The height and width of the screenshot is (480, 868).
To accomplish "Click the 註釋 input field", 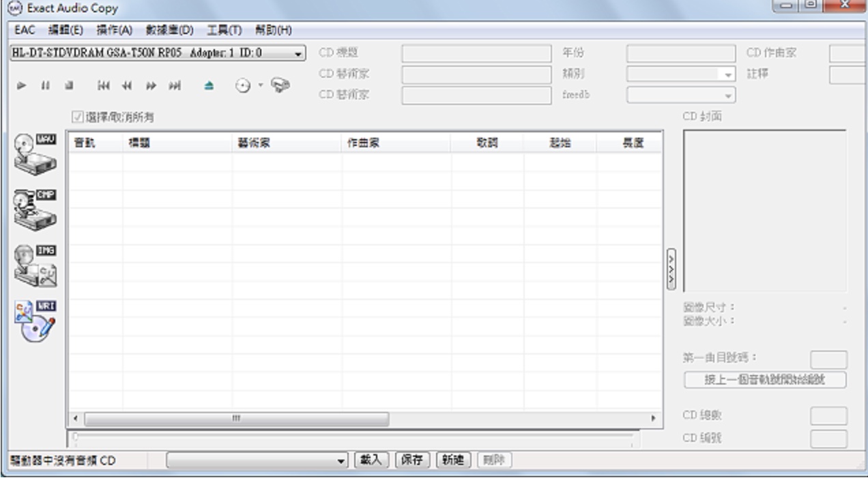I will (x=848, y=74).
